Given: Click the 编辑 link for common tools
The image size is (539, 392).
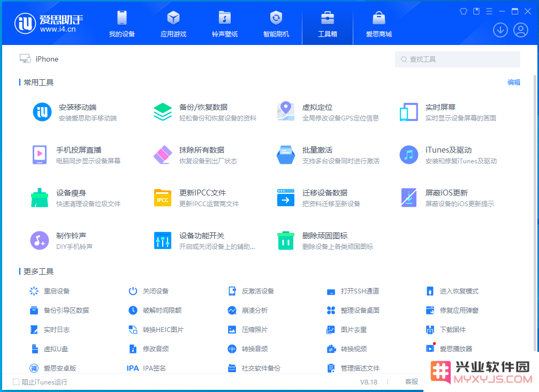Looking at the screenshot, I should pos(514,82).
